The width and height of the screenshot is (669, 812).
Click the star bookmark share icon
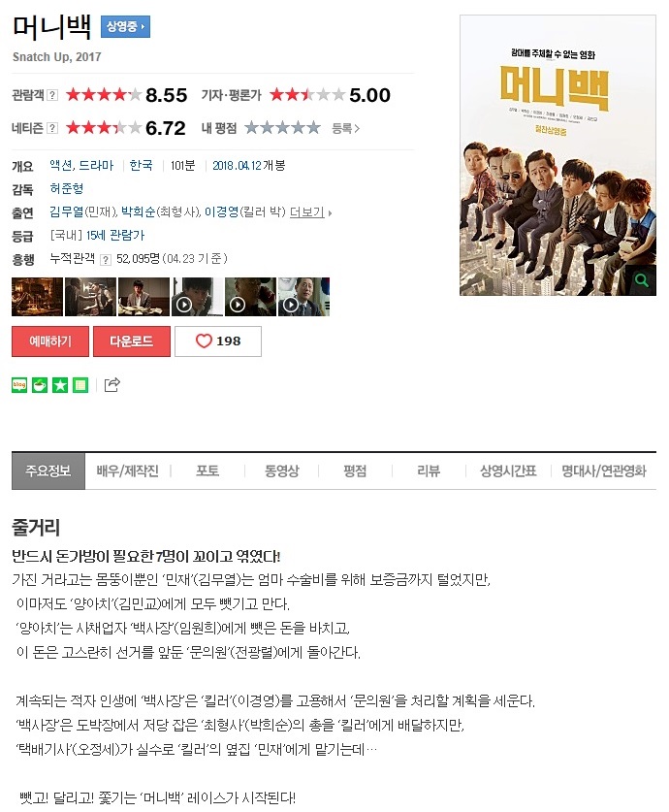coord(60,385)
